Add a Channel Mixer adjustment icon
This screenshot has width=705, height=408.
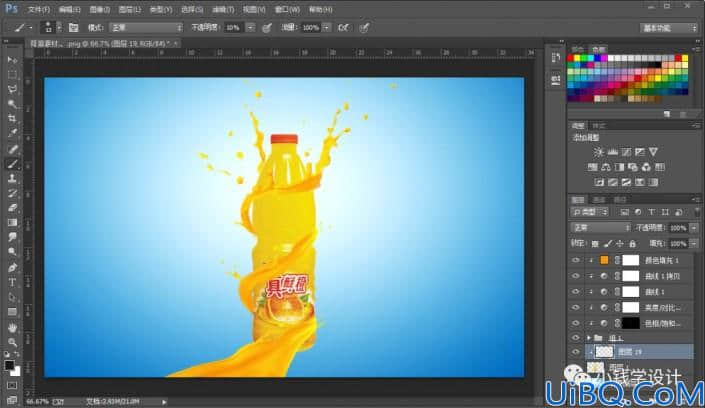point(646,167)
